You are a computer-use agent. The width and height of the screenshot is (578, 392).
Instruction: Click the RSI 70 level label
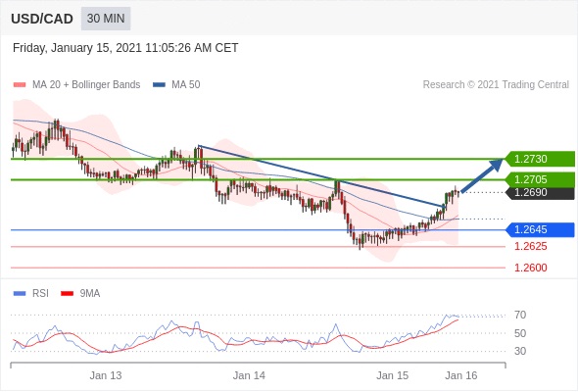[x=520, y=315]
